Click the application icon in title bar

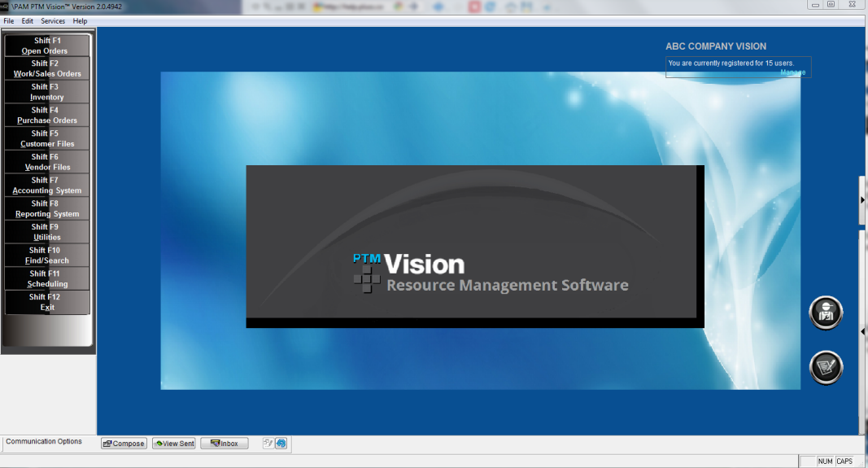tap(4, 6)
